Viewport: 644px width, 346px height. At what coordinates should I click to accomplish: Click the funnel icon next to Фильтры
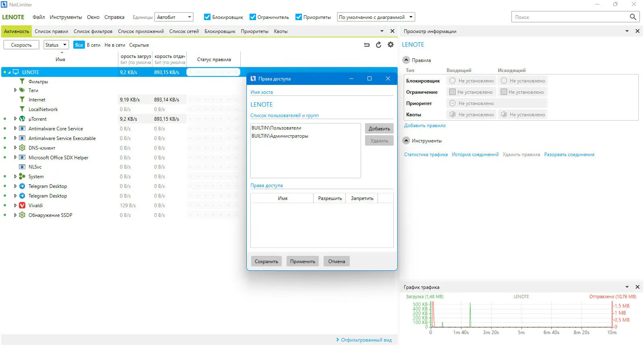(x=22, y=81)
